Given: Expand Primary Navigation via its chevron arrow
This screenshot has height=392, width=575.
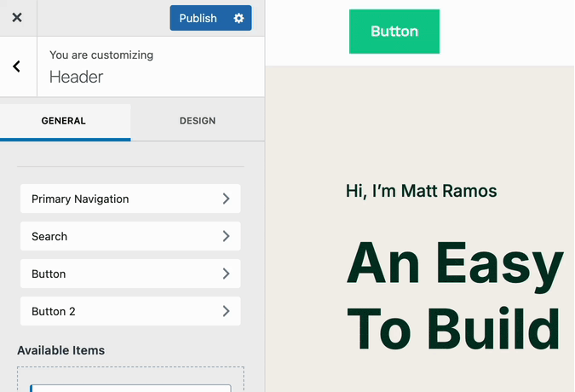Looking at the screenshot, I should point(226,199).
